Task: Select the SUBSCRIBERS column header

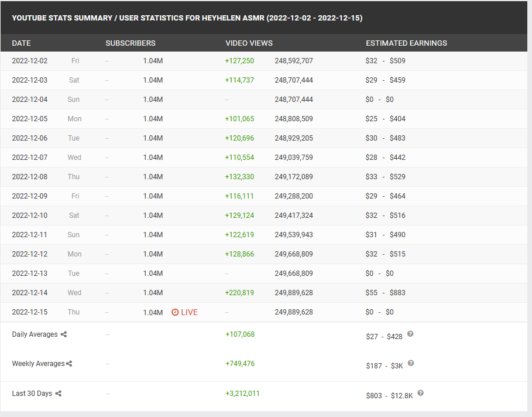Action: coord(131,43)
